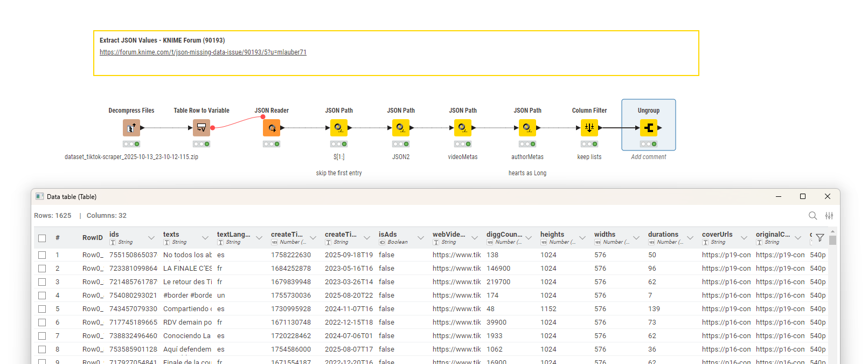Check the checkbox for row 1
The image size is (868, 364).
pyautogui.click(x=42, y=255)
